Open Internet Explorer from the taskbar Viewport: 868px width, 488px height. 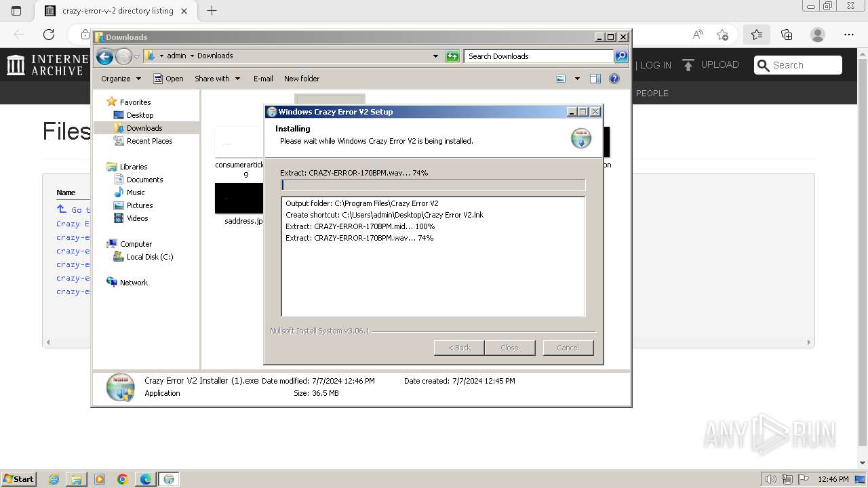(x=54, y=479)
